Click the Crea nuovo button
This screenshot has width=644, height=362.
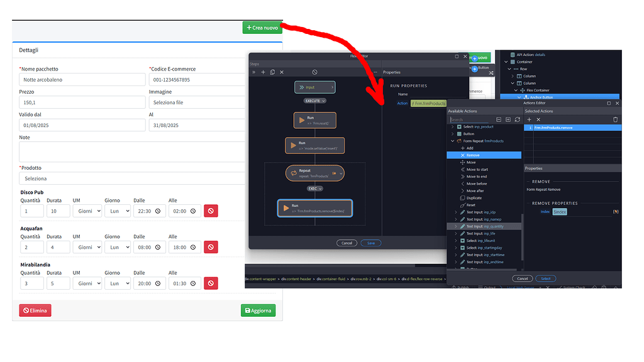point(262,28)
